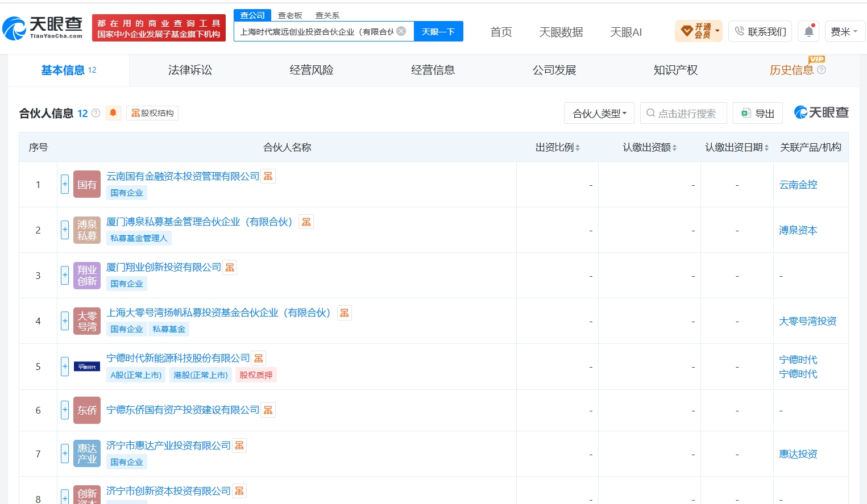This screenshot has width=867, height=504.
Task: Click the 联系我们 button
Action: pos(760,32)
